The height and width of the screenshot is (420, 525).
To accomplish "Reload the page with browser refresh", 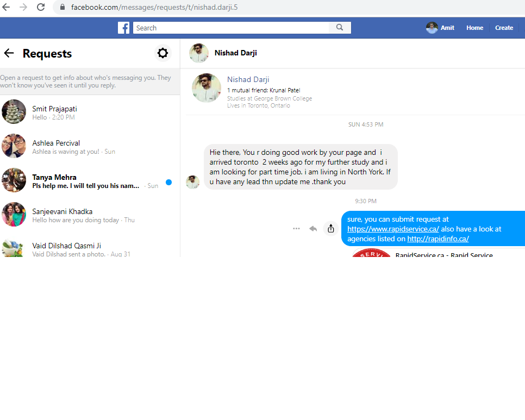I will click(x=41, y=7).
